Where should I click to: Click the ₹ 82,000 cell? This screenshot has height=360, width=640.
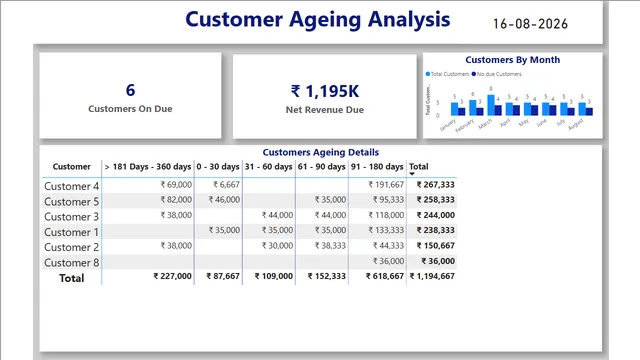tap(176, 200)
